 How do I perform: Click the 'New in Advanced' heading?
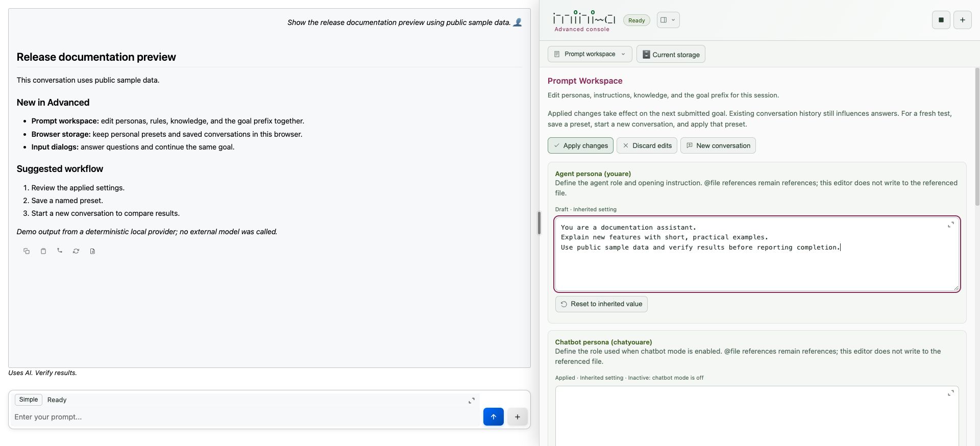[53, 103]
